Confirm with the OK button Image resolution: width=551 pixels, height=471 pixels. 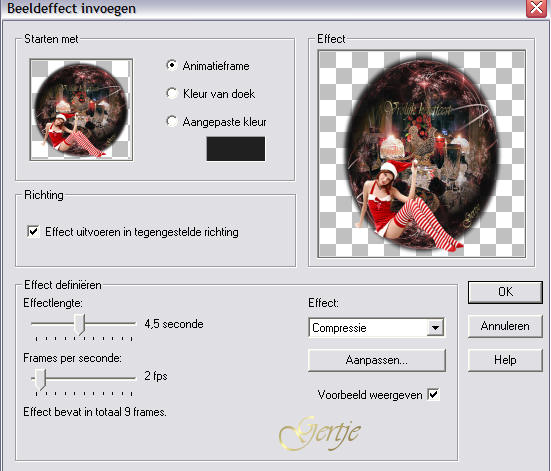click(505, 292)
